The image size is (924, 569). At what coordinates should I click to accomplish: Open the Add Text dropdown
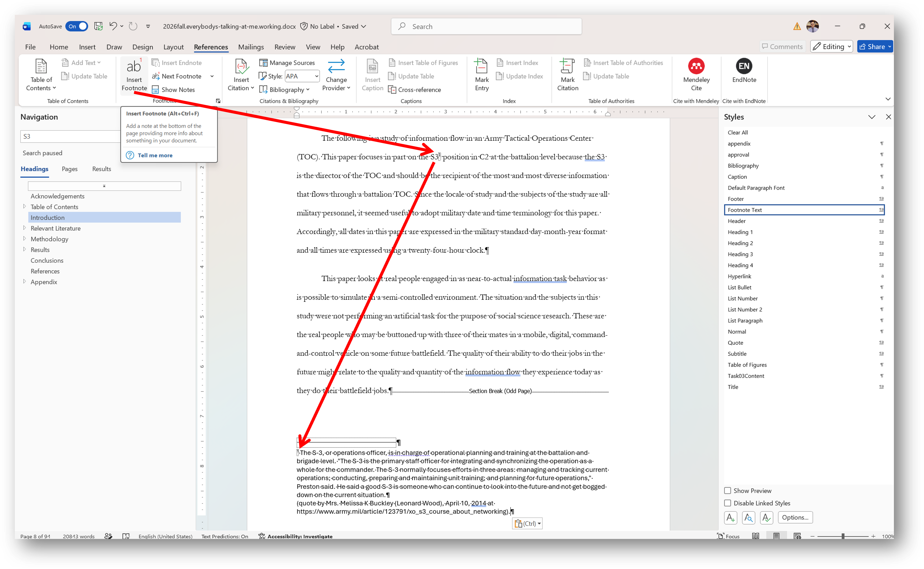tap(81, 63)
